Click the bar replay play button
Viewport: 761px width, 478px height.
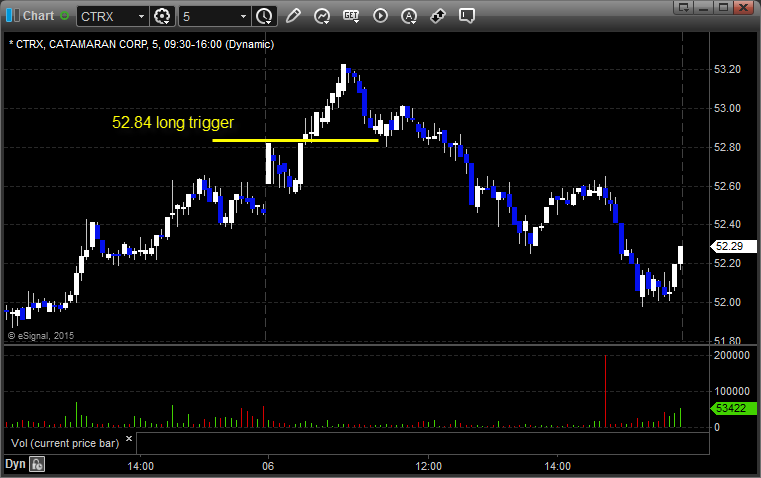point(380,16)
